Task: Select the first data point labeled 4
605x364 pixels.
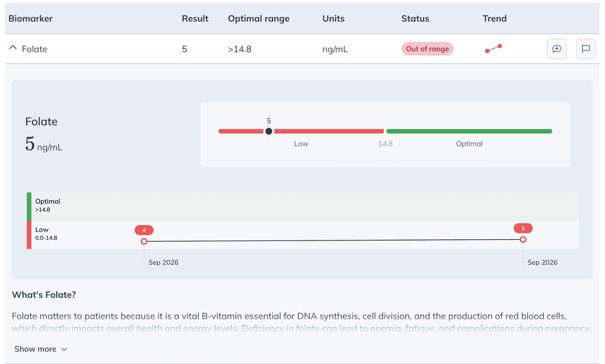Action: click(144, 241)
